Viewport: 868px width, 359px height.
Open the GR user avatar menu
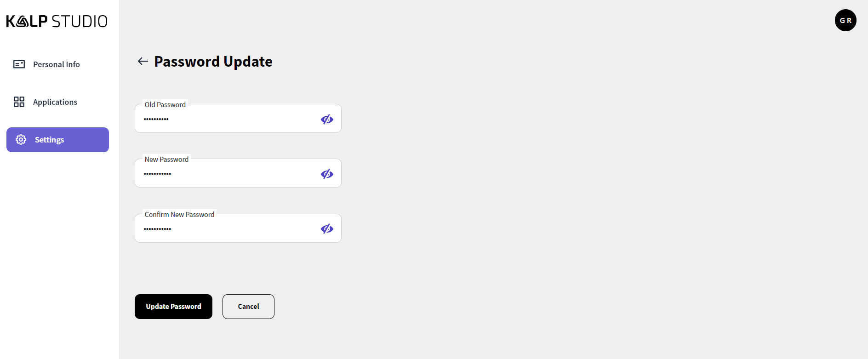click(845, 20)
